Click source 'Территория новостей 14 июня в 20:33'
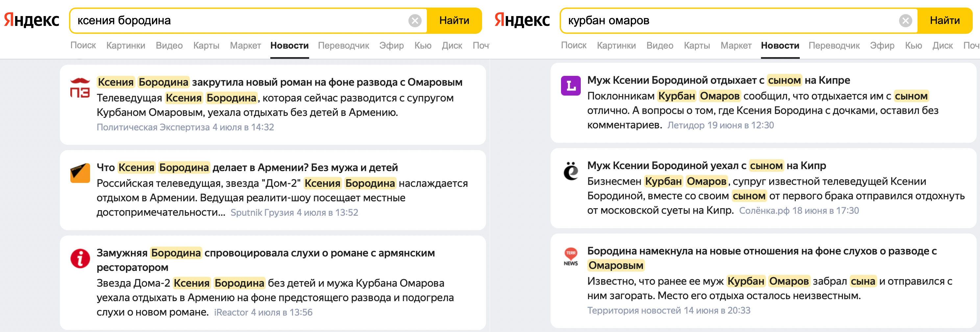 pyautogui.click(x=669, y=311)
